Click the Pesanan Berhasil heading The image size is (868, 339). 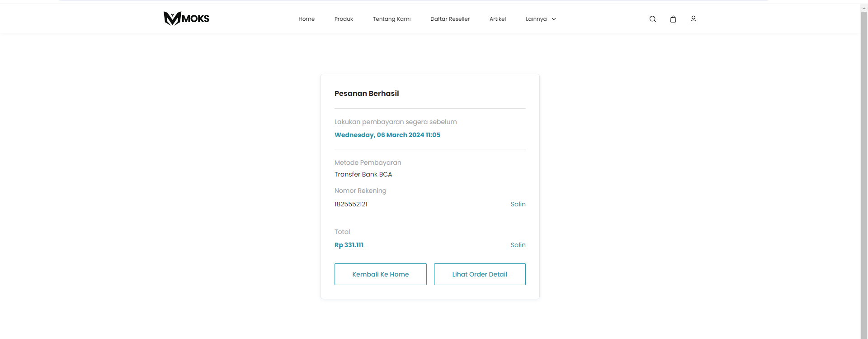pos(367,93)
